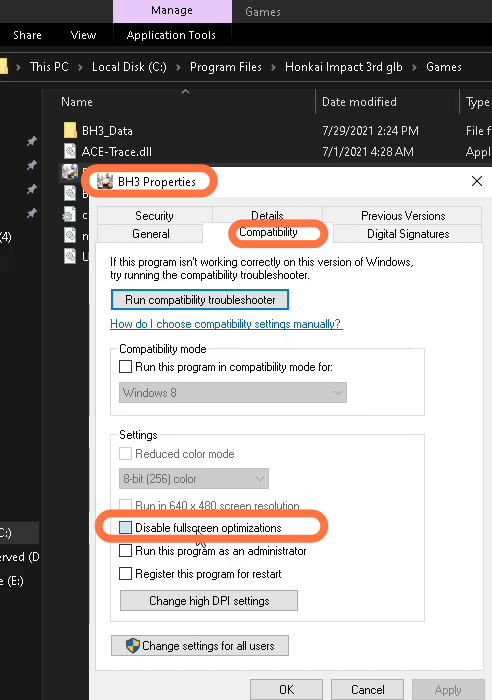Click Change high DPI settings button
The height and width of the screenshot is (700, 492).
[x=209, y=600]
